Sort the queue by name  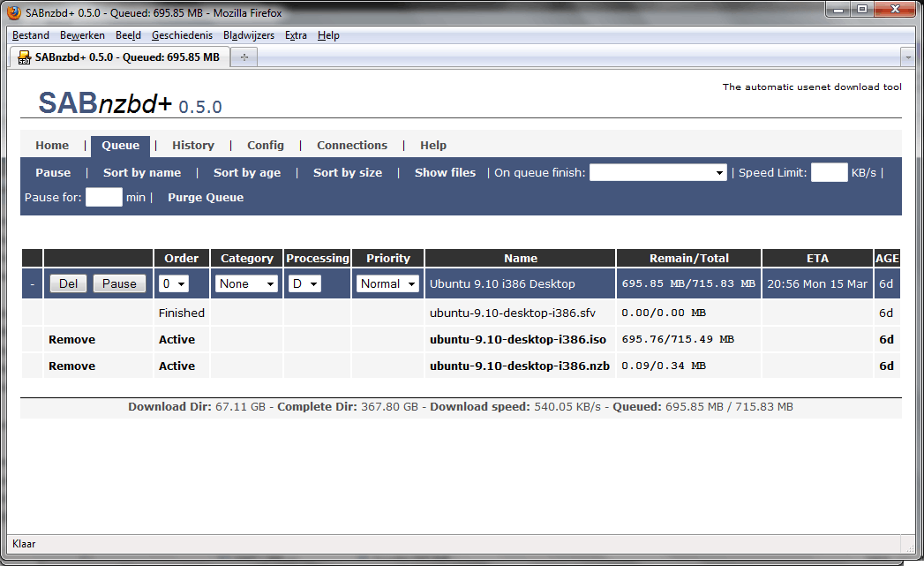click(x=142, y=173)
